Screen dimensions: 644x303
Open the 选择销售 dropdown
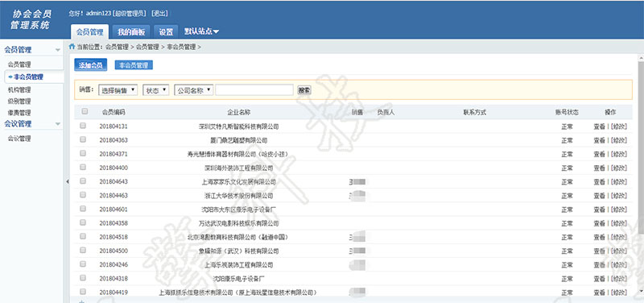coord(118,90)
